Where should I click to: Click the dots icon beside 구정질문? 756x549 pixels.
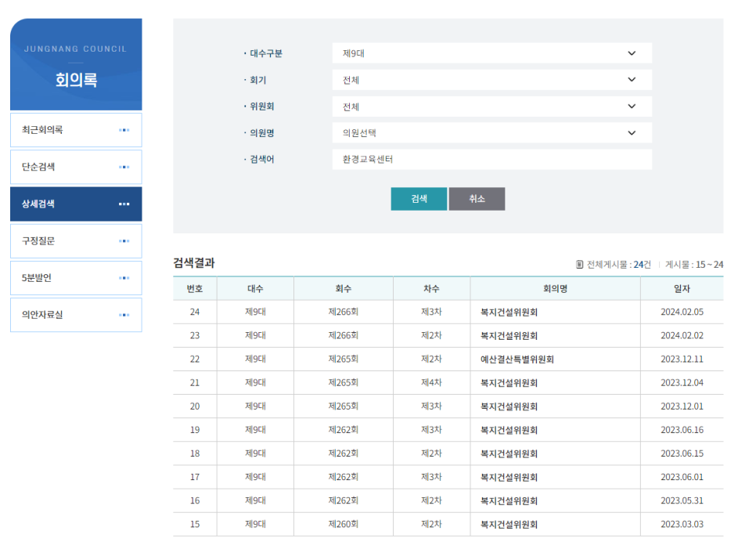[124, 240]
